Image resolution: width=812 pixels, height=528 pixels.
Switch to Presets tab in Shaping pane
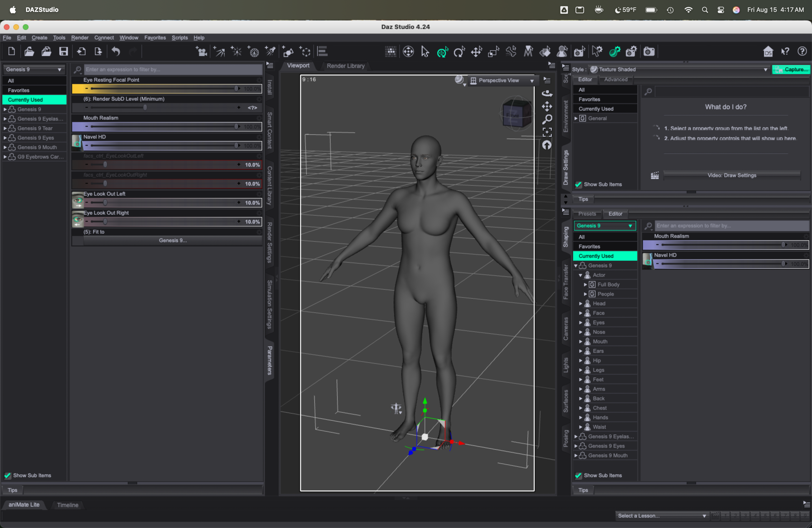pos(587,213)
